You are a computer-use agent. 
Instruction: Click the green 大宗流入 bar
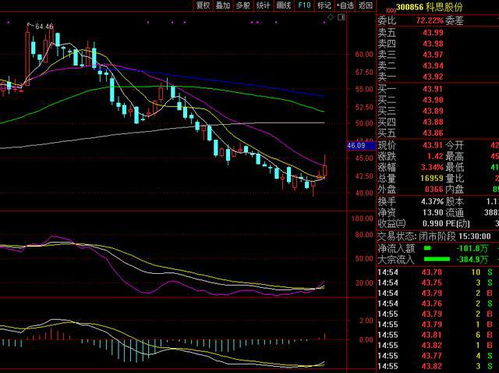click(x=436, y=259)
